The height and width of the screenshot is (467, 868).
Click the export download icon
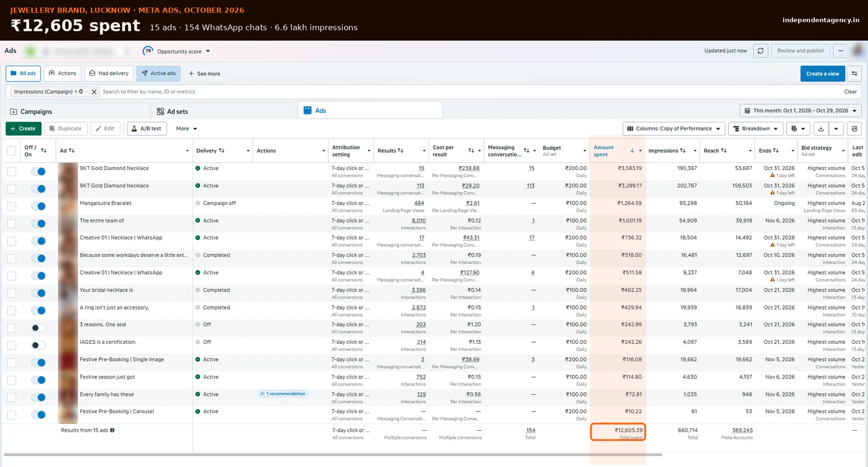tap(821, 129)
